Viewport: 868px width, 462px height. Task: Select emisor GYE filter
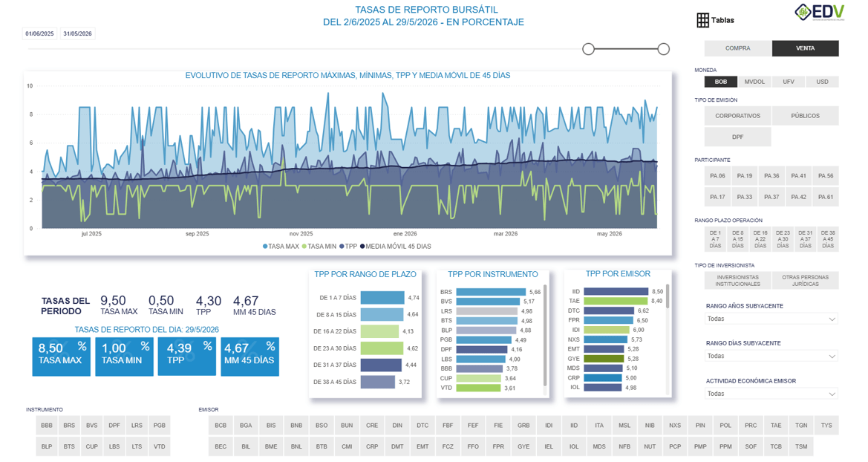(x=523, y=446)
